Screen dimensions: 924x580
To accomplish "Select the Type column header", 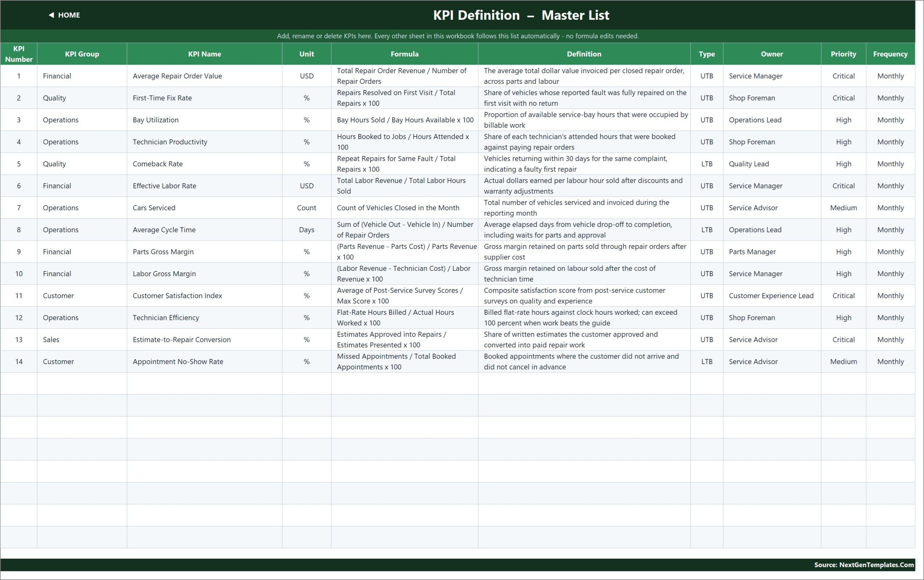I will pos(707,54).
